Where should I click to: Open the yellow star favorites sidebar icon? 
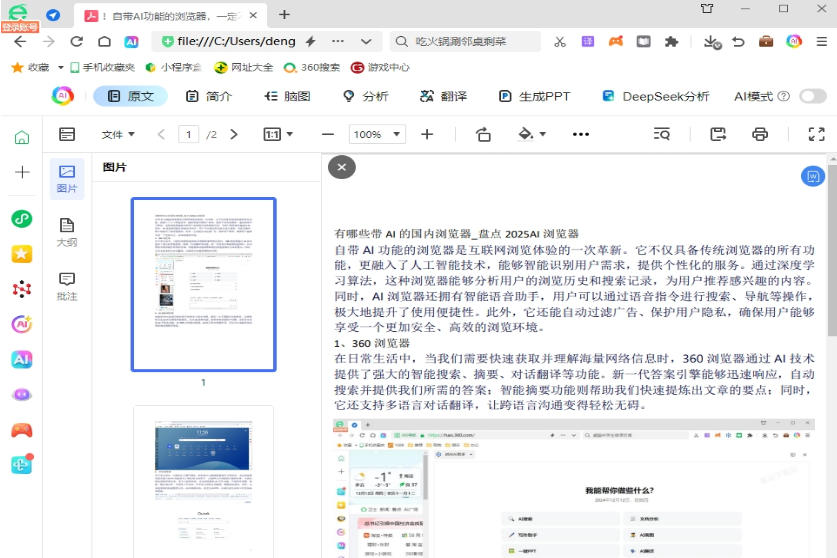pyautogui.click(x=22, y=254)
